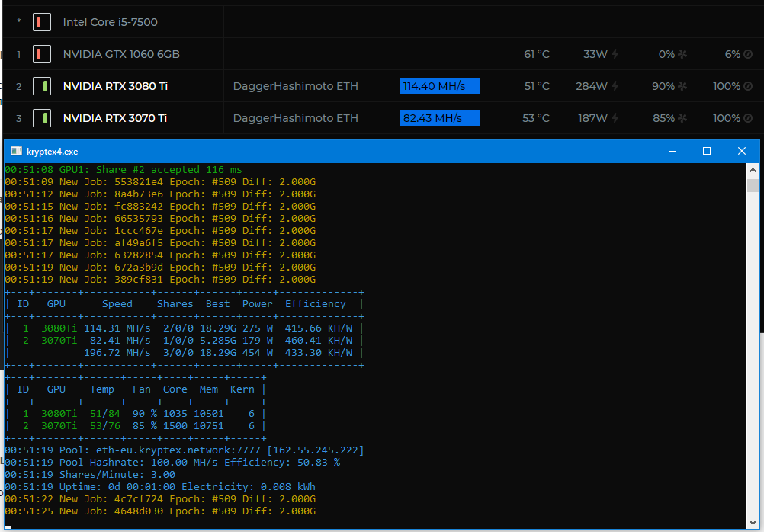Viewport: 764px width, 532px height.
Task: Disable the NVIDIA RTX 3080 Ti switch
Action: (x=42, y=86)
